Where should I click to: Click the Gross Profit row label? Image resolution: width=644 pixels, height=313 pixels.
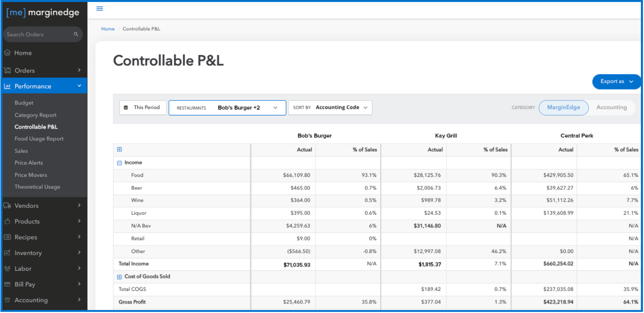click(x=132, y=302)
